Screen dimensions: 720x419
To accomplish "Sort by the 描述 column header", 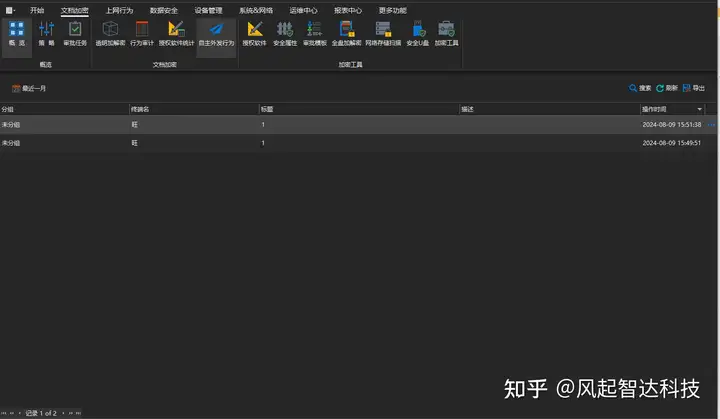I will [550, 109].
